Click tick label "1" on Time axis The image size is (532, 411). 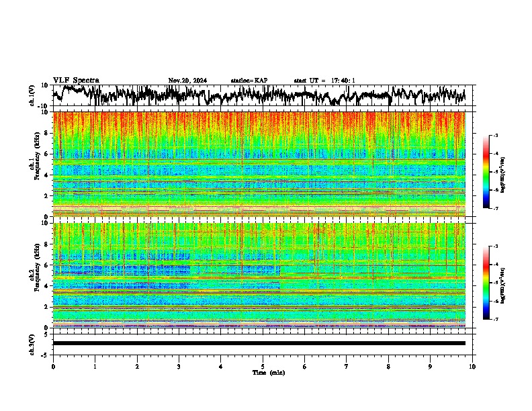click(x=95, y=367)
